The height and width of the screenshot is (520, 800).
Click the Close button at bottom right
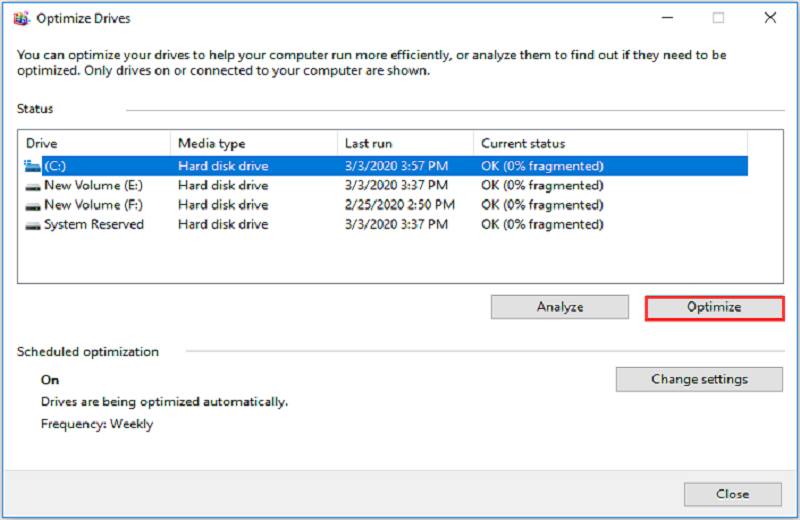pos(732,494)
